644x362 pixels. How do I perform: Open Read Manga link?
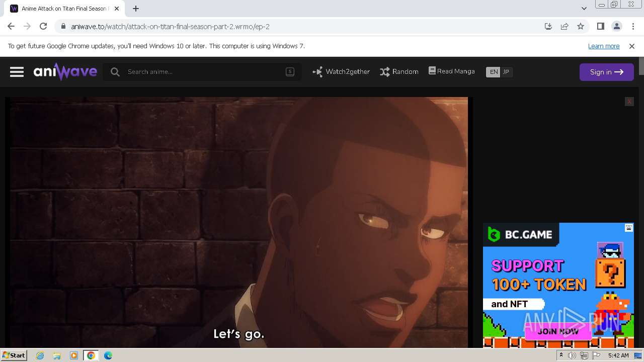451,71
